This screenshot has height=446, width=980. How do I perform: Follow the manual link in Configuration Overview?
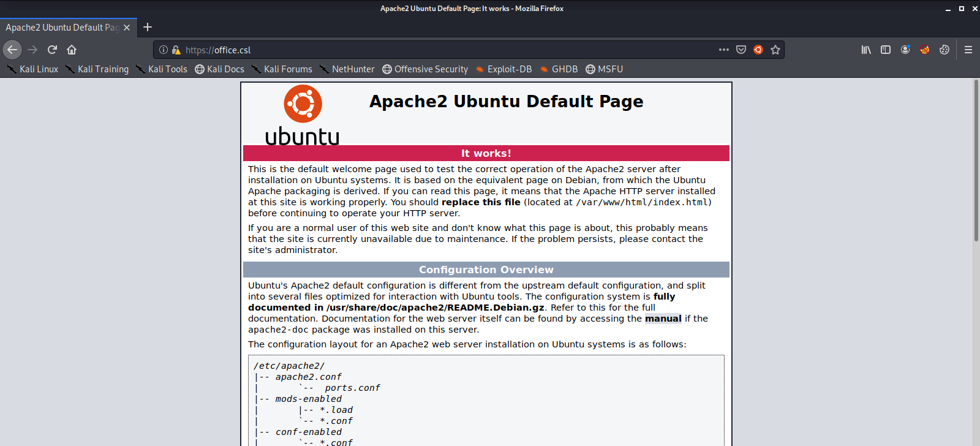tap(663, 319)
